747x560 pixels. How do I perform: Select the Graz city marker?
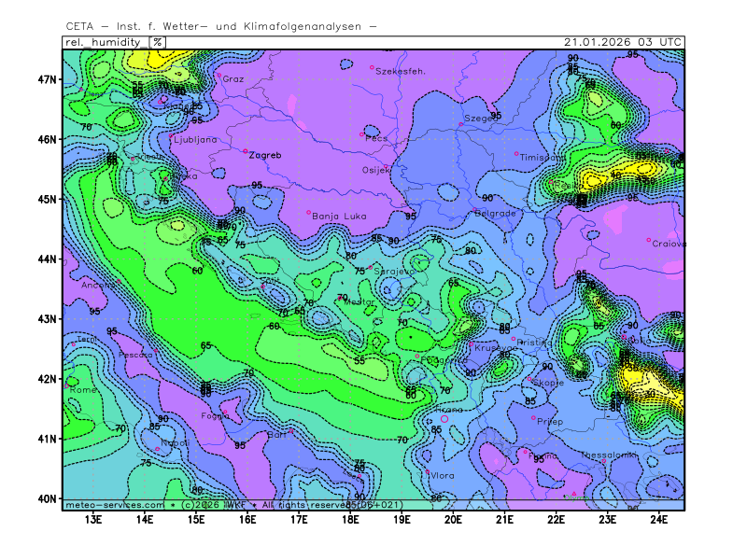click(219, 76)
